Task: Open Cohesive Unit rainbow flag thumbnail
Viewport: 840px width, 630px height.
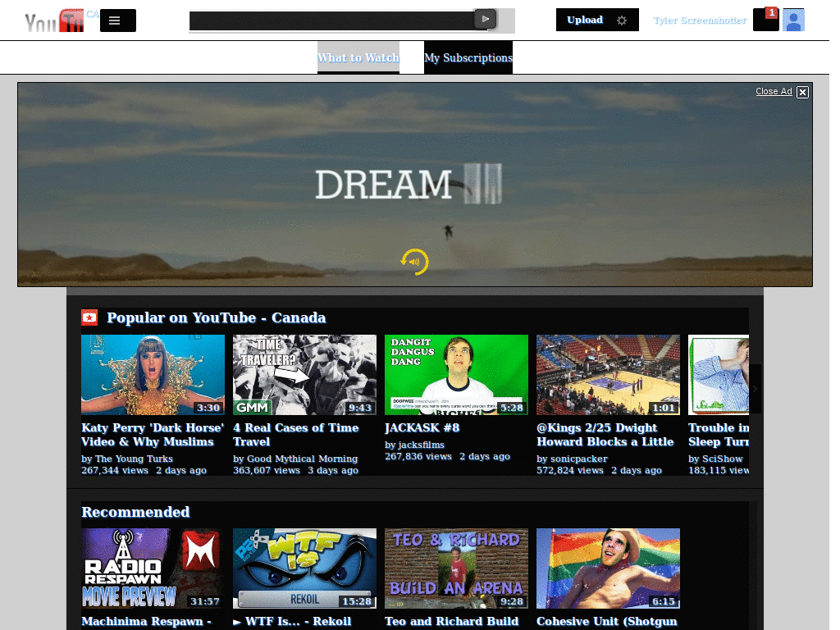Action: coord(608,568)
